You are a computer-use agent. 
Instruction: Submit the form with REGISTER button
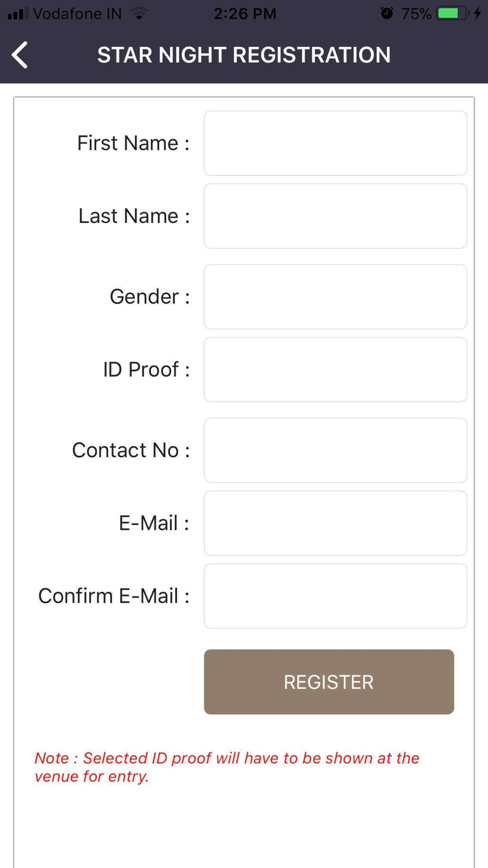329,682
